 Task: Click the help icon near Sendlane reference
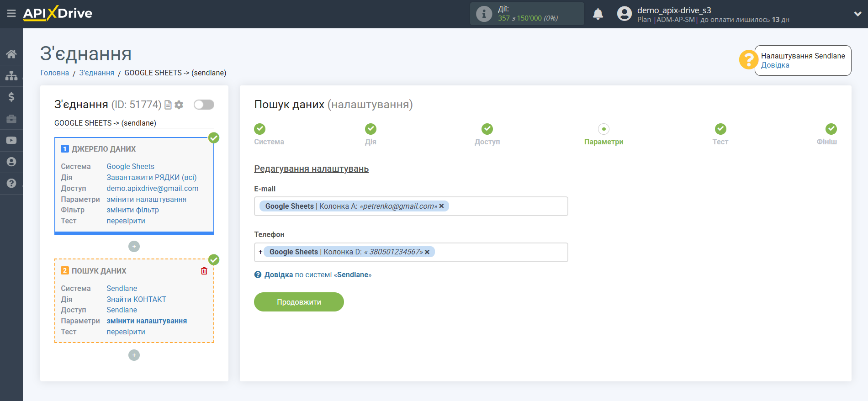pos(258,275)
